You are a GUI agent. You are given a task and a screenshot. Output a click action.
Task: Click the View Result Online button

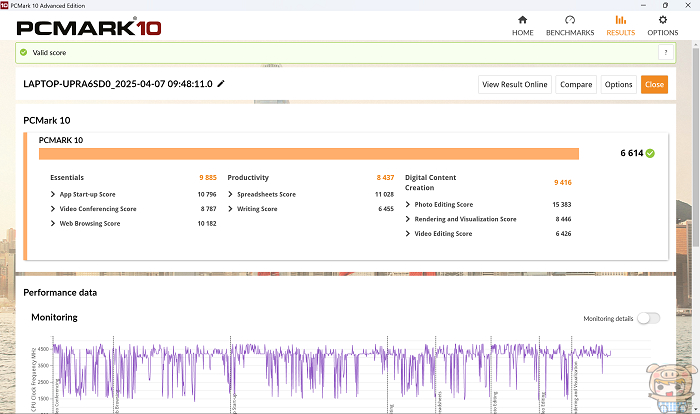(515, 84)
